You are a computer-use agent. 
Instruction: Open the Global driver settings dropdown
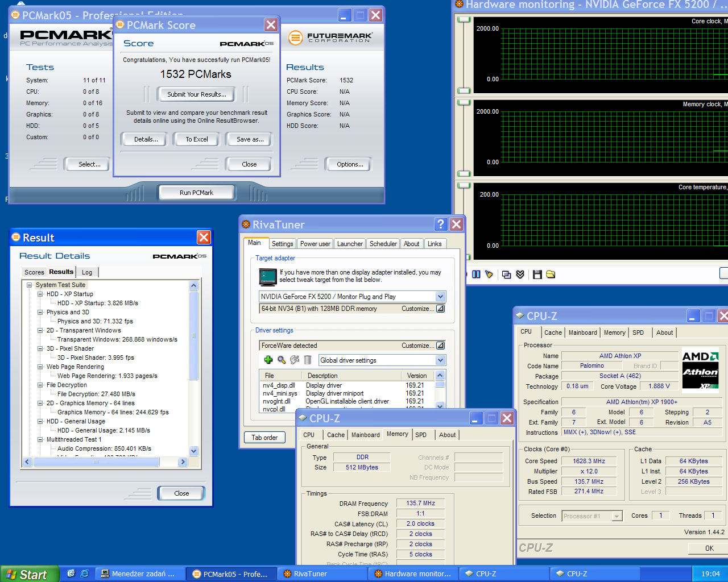point(440,360)
